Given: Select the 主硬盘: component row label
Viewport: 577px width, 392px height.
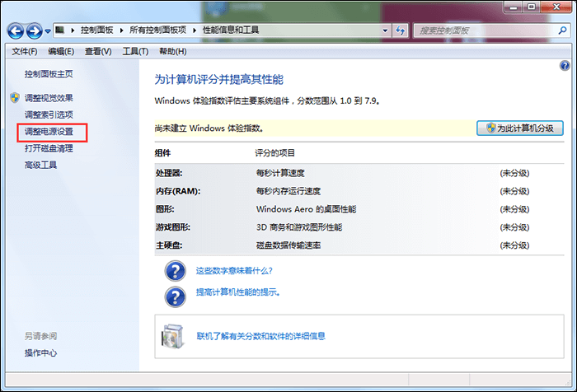Looking at the screenshot, I should [169, 245].
